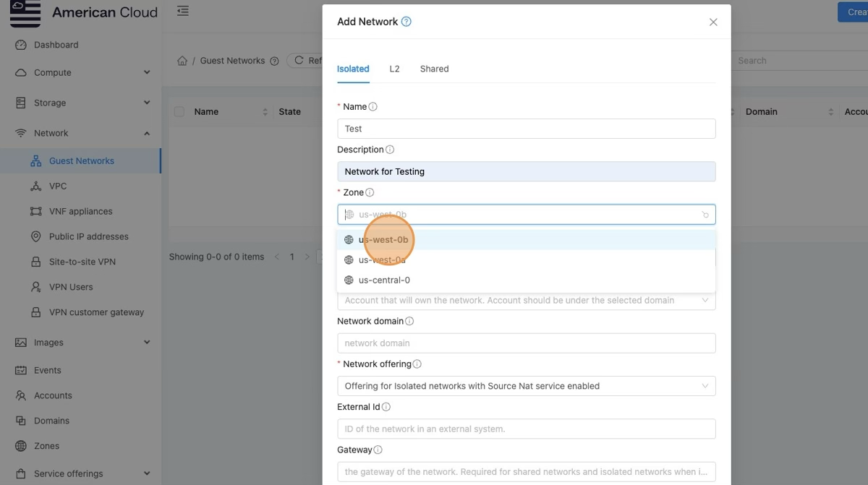The height and width of the screenshot is (485, 868).
Task: Open the Network offering dropdown
Action: click(526, 386)
